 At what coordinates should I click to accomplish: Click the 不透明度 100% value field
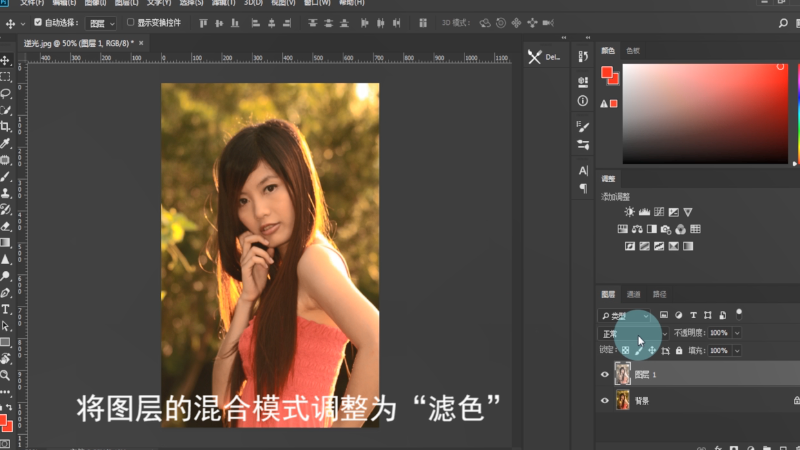(720, 333)
